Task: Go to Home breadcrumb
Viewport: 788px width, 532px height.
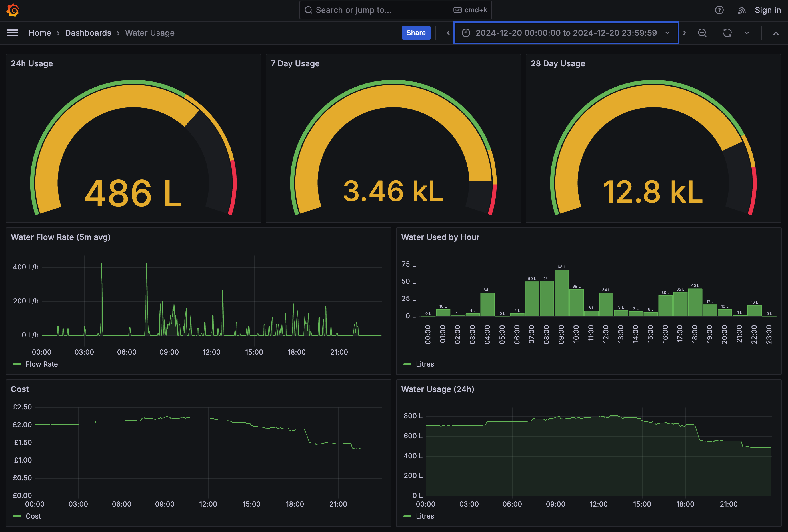Action: (40, 33)
